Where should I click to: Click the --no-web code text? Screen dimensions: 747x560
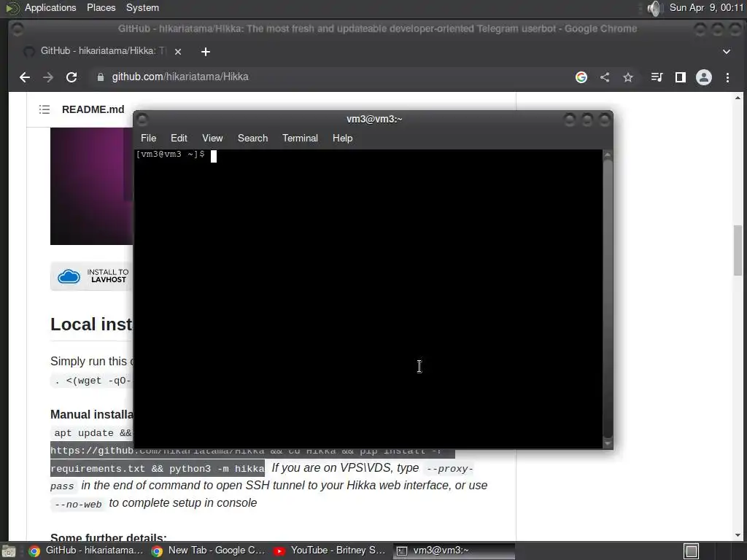pyautogui.click(x=78, y=504)
